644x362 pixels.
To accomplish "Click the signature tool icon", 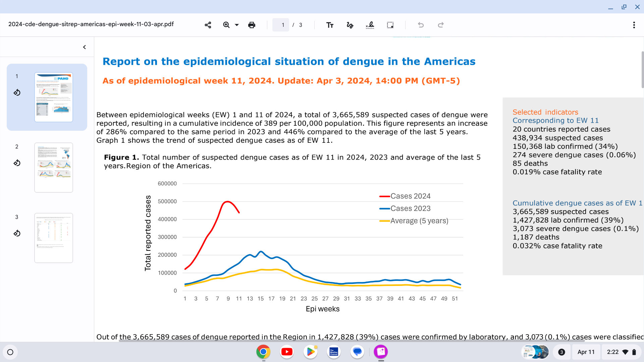I will (370, 25).
